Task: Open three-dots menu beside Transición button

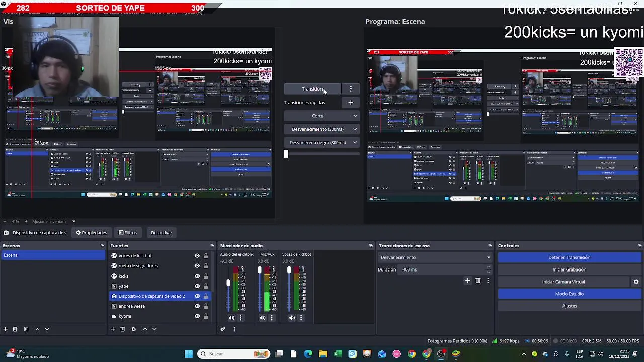Action: (351, 89)
